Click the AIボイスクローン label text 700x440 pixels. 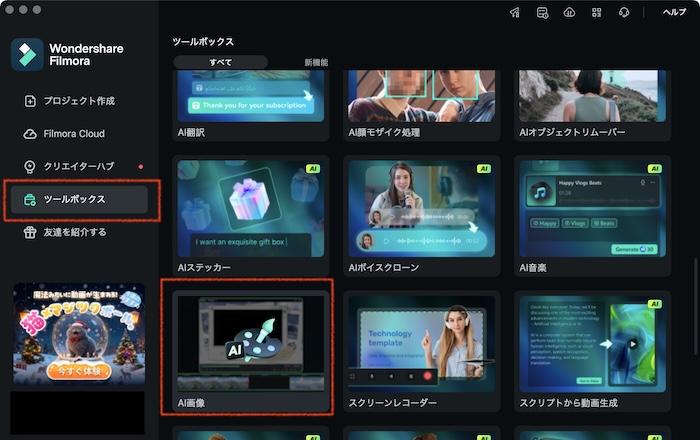point(384,268)
